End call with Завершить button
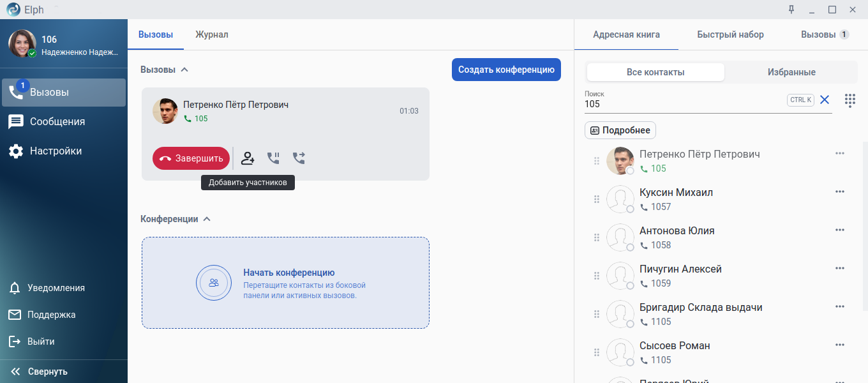This screenshot has height=383, width=868. (191, 158)
